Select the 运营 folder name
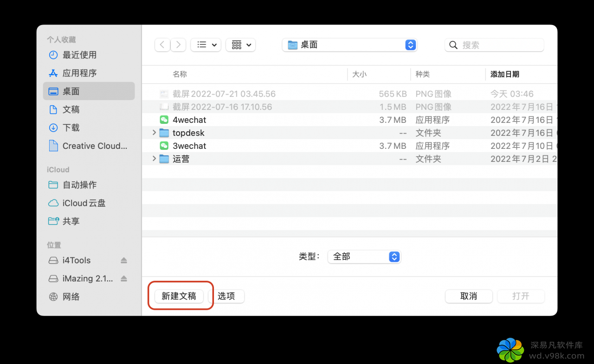 181,159
